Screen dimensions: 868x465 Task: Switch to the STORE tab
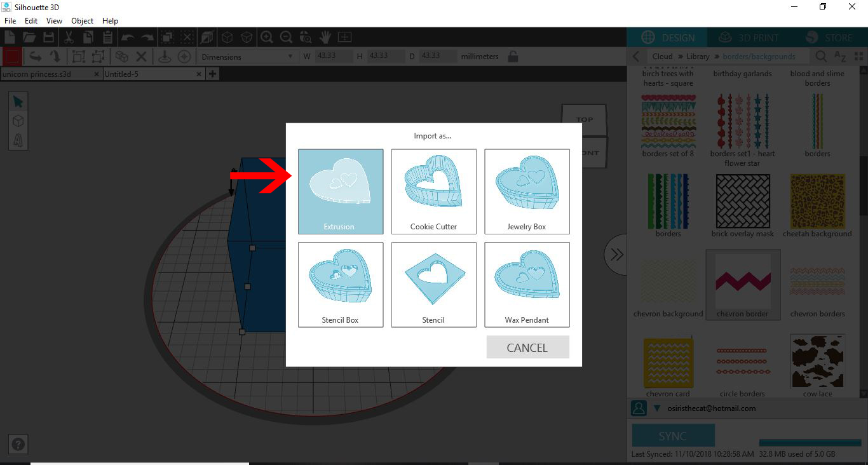829,37
